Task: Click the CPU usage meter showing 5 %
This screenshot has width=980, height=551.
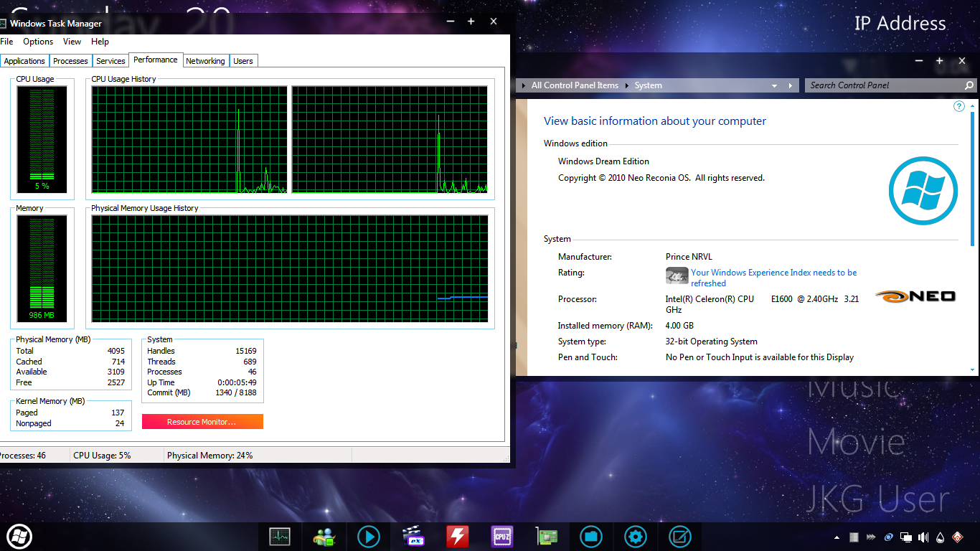Action: point(42,139)
